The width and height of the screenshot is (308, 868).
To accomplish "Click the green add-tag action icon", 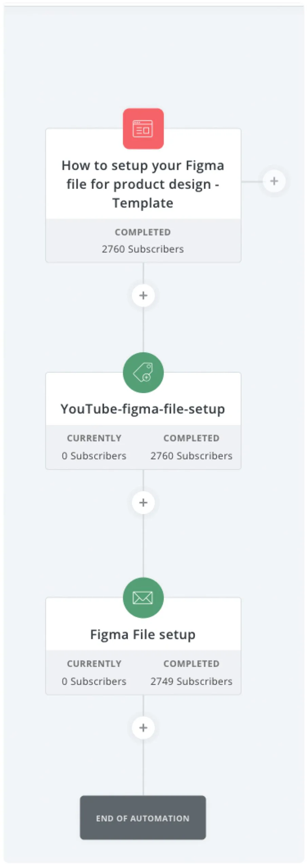I will click(x=143, y=372).
